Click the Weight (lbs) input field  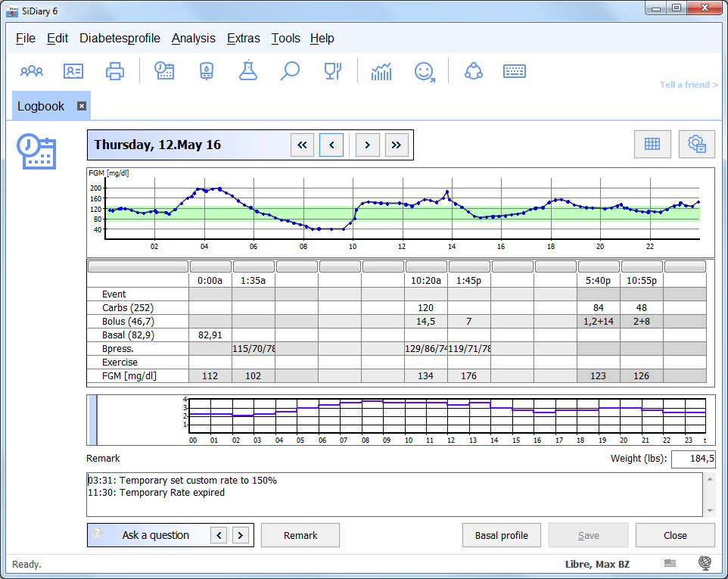[693, 459]
